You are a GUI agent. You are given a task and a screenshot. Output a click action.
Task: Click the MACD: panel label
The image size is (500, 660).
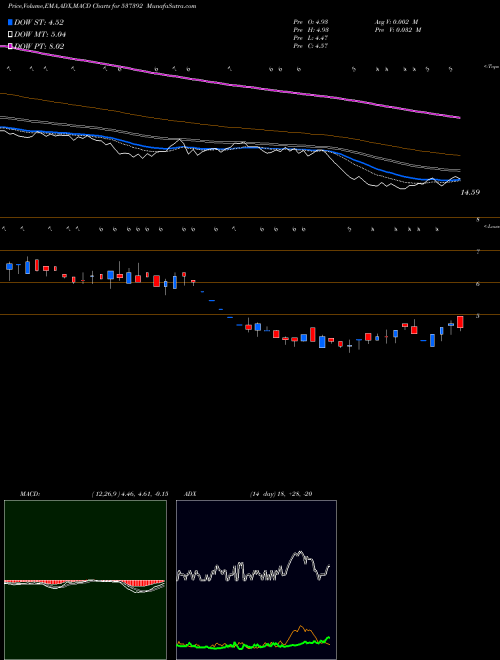[30, 494]
